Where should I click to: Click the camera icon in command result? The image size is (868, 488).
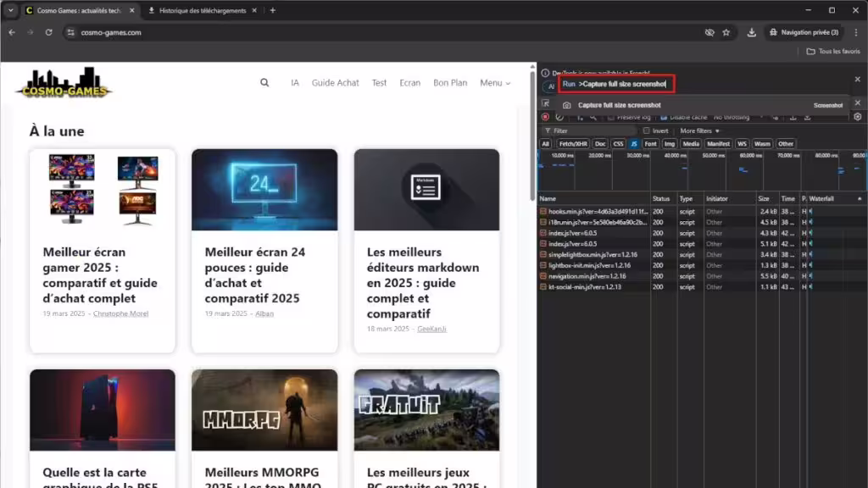566,105
